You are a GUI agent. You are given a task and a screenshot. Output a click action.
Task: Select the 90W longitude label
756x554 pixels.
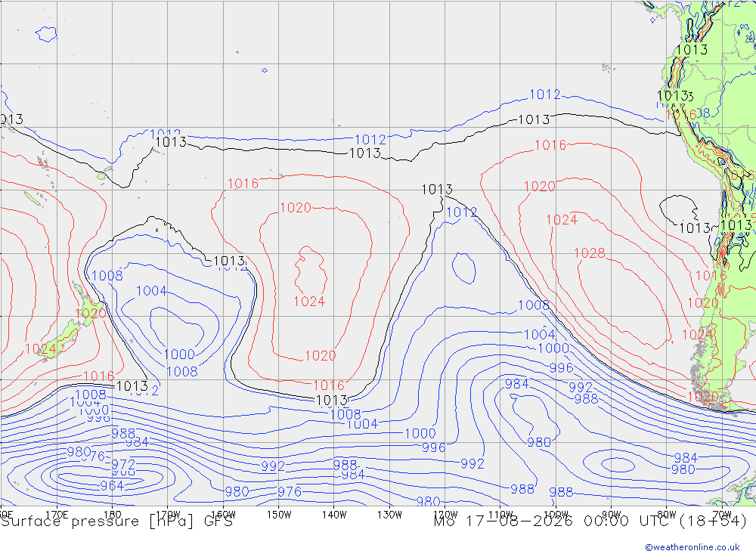[x=612, y=515]
